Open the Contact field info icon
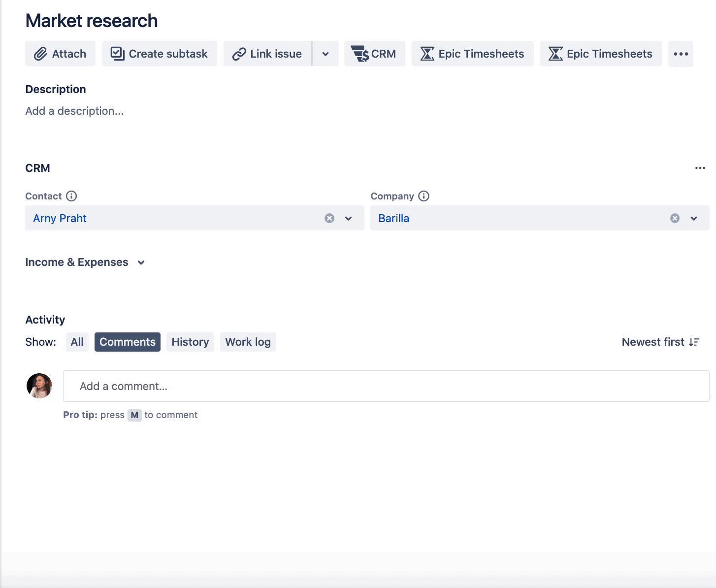 pos(72,196)
